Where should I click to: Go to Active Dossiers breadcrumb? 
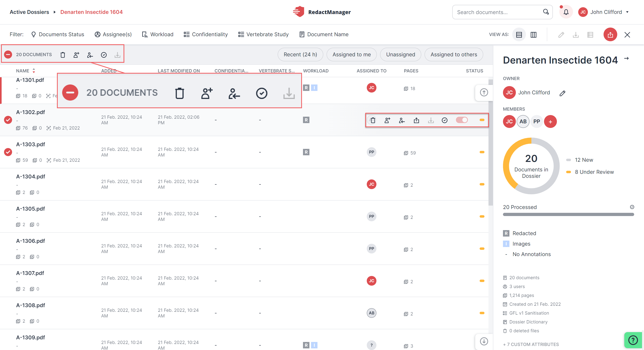(x=29, y=12)
